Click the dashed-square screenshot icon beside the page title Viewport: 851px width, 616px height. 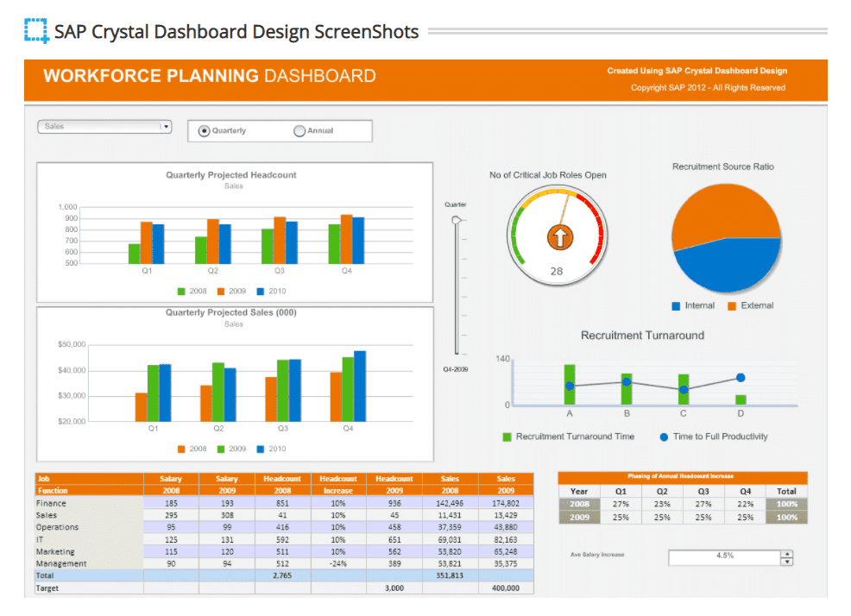[36, 32]
